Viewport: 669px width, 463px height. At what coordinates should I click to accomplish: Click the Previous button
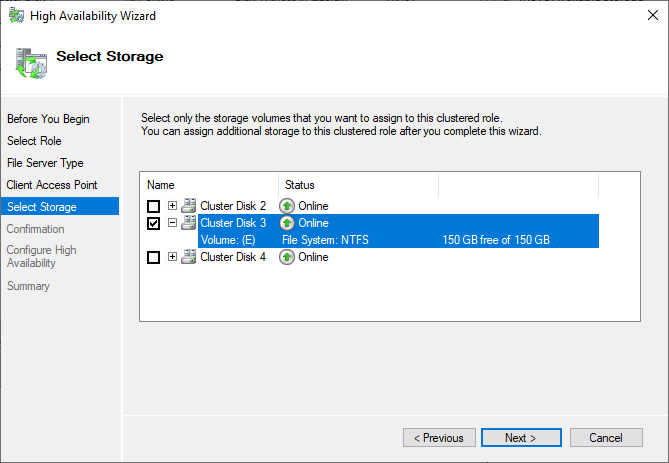coord(439,438)
